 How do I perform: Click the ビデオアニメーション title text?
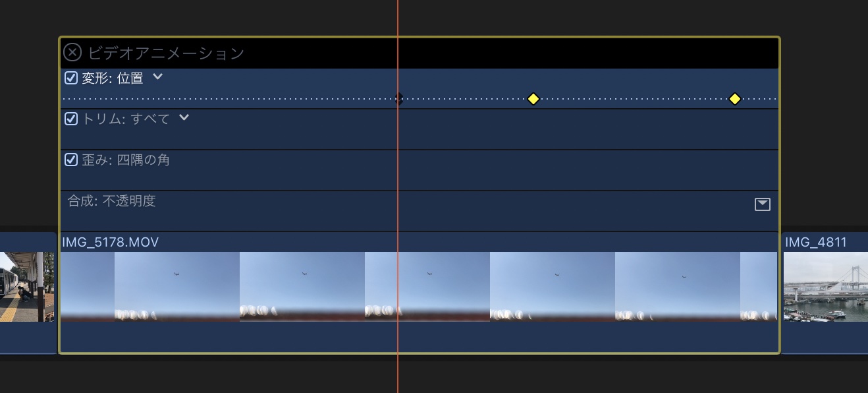click(x=166, y=53)
